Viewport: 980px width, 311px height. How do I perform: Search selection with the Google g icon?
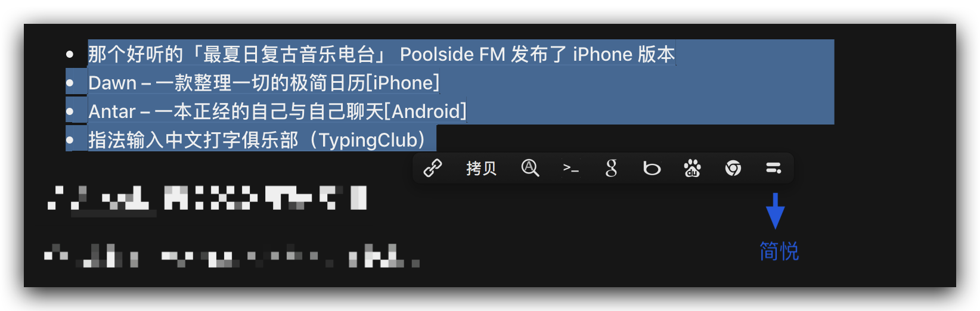pos(611,169)
